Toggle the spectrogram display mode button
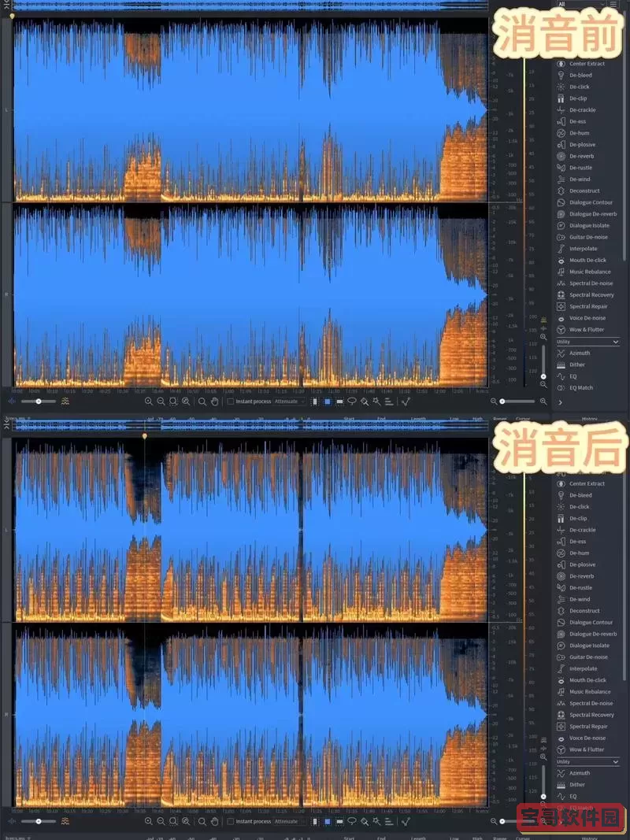 (328, 402)
